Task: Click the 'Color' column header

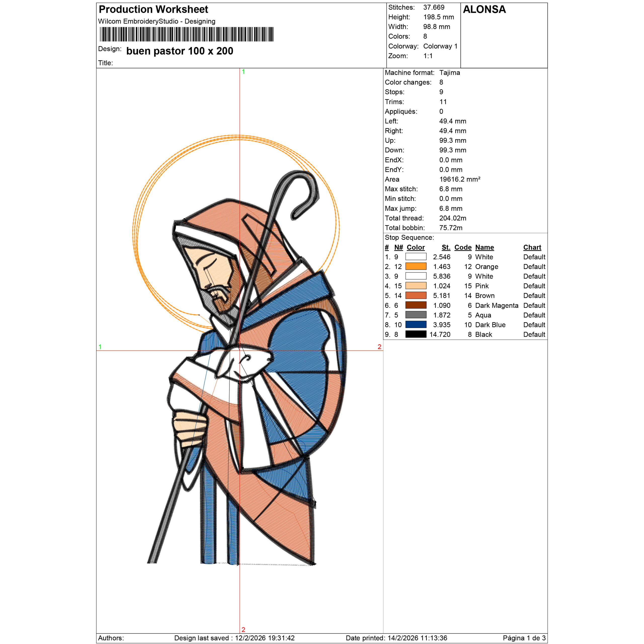Action: (x=416, y=247)
